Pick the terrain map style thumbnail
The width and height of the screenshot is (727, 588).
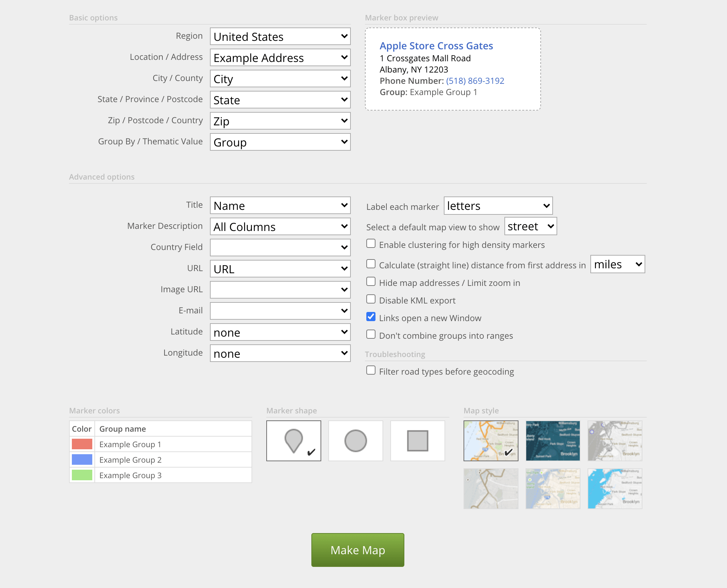point(491,489)
